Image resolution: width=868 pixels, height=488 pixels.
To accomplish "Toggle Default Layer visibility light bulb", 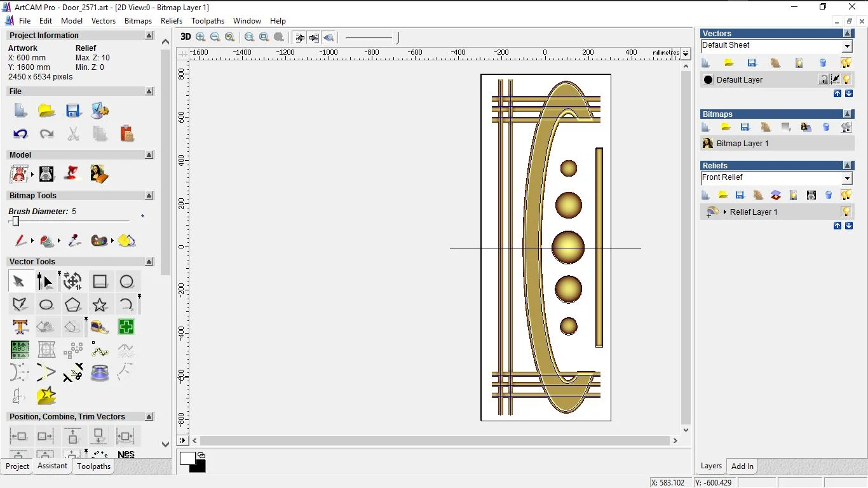I will point(847,79).
